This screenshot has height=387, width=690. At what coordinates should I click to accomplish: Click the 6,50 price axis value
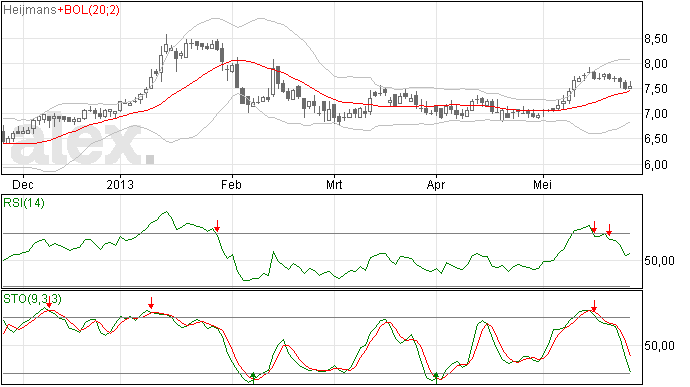(656, 139)
